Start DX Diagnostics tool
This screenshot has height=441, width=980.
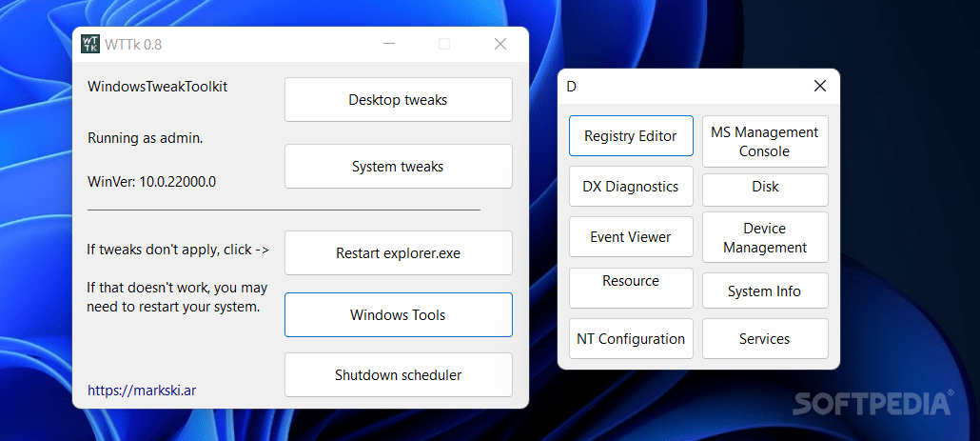(x=631, y=187)
